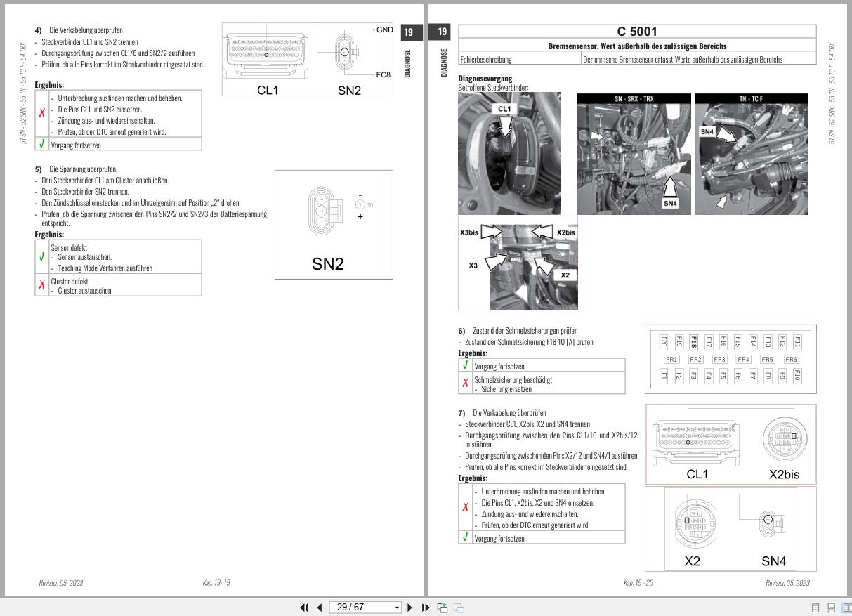Switch to two-page facing layout
Screen dimensions: 852x616
[x=846, y=608]
